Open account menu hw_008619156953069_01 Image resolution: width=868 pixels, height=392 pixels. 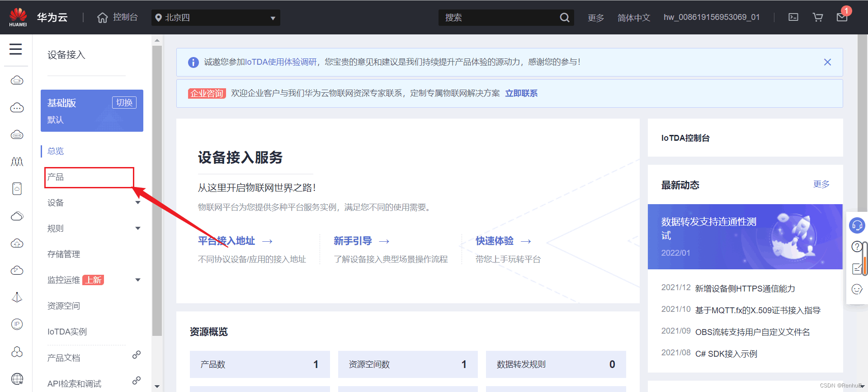(x=712, y=17)
